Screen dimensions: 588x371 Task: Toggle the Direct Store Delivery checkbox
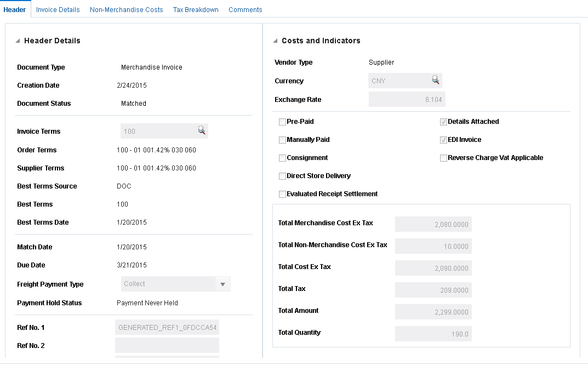pyautogui.click(x=282, y=176)
